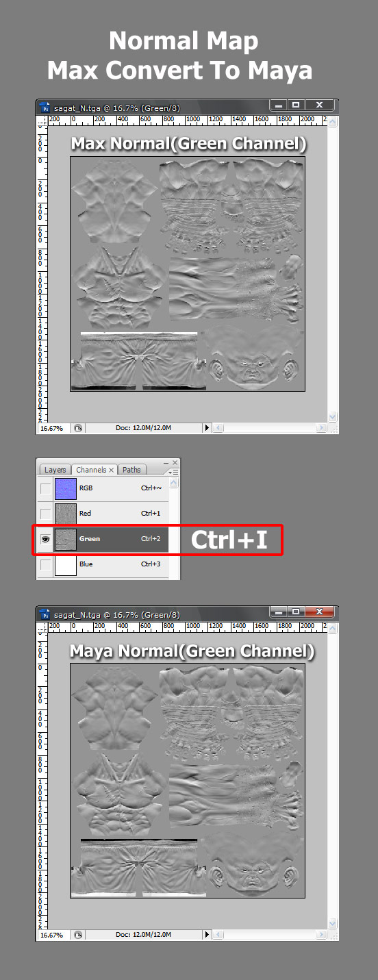Image resolution: width=378 pixels, height=980 pixels.
Task: Select the Red channel row
Action: pyautogui.click(x=103, y=514)
